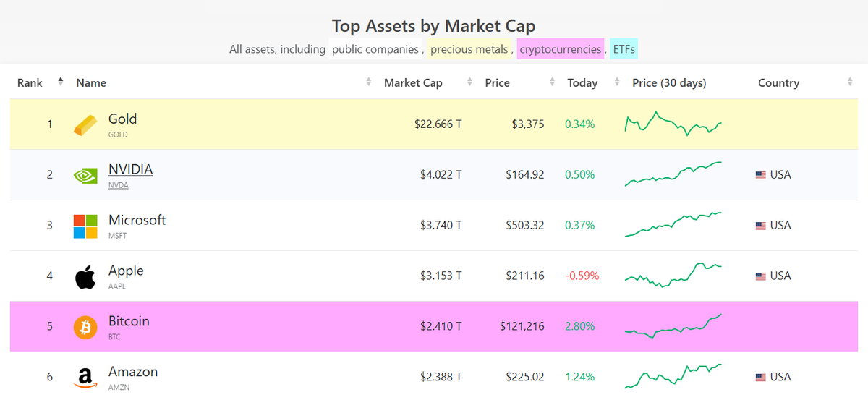Sort by Name using its sort arrows

coord(369,82)
